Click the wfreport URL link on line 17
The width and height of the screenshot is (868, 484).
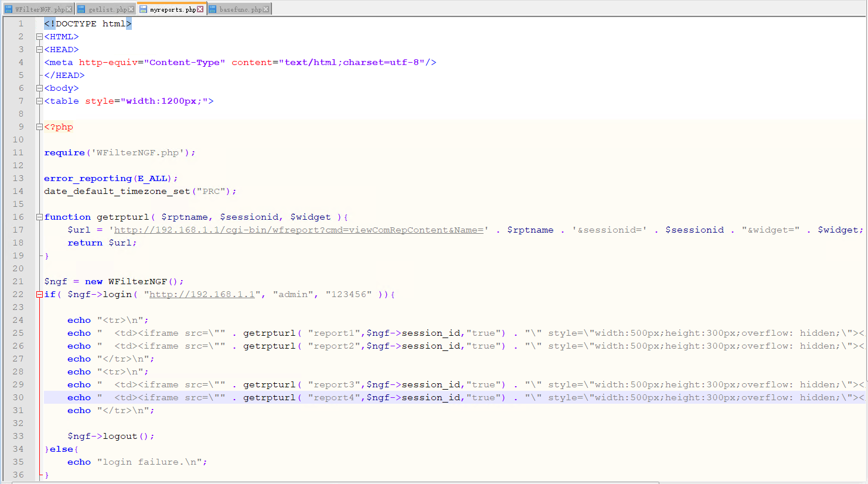[298, 230]
